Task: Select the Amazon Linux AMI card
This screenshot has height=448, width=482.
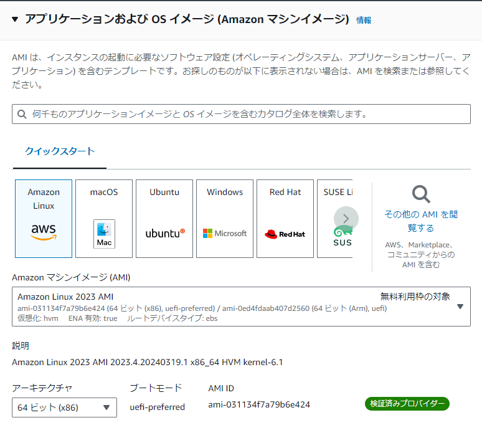Action: (x=44, y=219)
